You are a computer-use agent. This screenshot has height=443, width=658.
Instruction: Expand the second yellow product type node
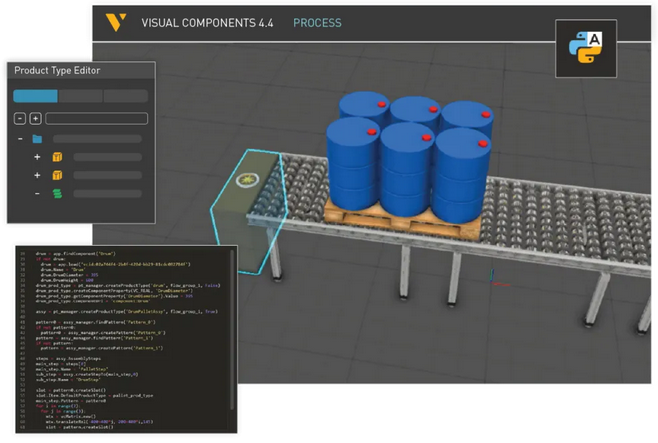37,175
